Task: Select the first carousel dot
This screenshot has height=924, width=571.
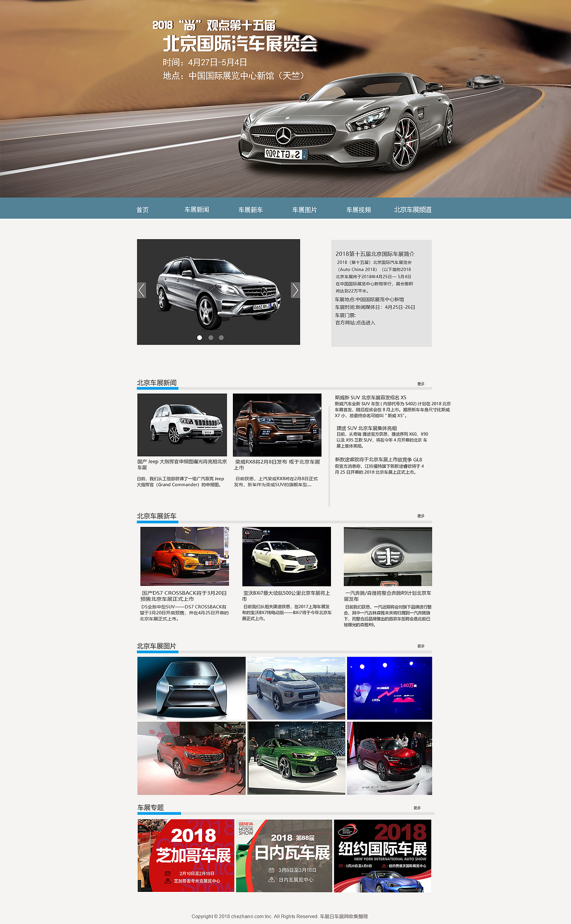Action: pyautogui.click(x=199, y=338)
